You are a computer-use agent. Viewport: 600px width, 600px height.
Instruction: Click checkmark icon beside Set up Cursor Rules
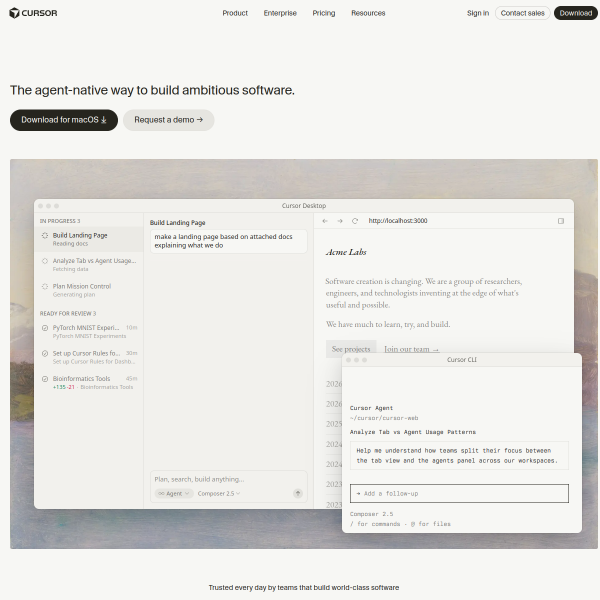[45, 353]
